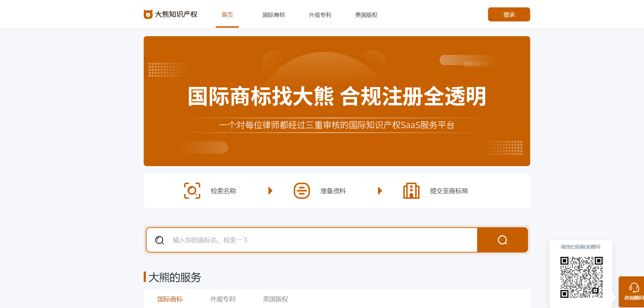Click the 提交至商标局 building step icon
This screenshot has height=308, width=644.
click(x=411, y=191)
